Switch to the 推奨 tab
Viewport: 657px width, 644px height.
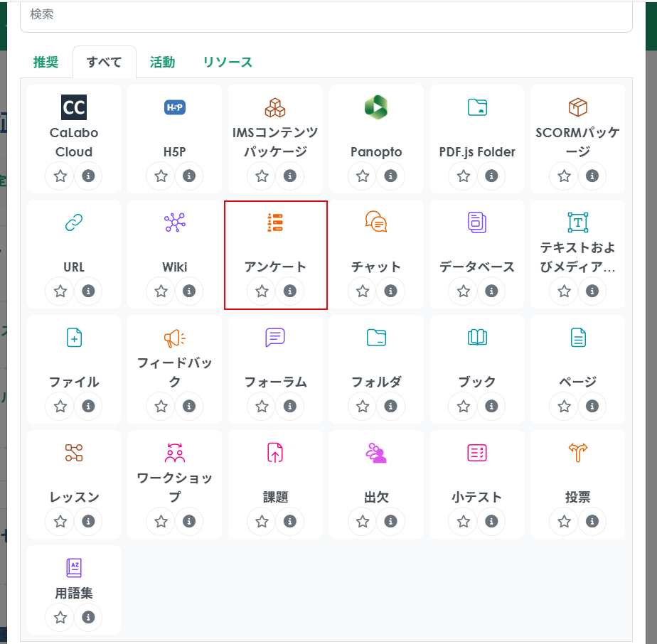[x=46, y=63]
